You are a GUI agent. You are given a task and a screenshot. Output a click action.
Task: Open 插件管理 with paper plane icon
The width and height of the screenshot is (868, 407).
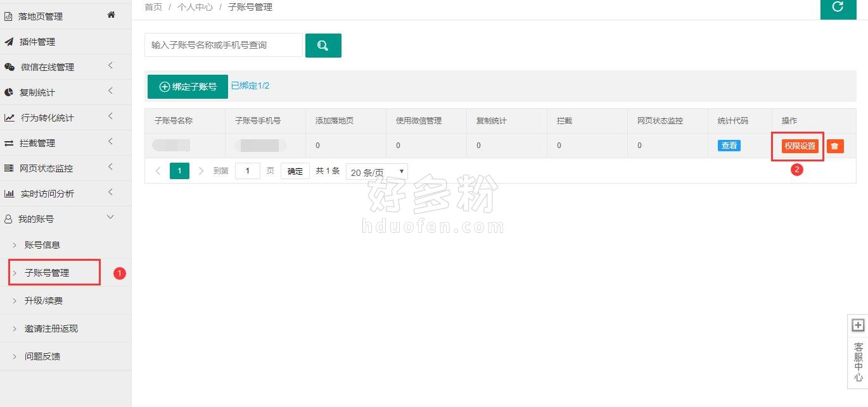click(x=37, y=42)
